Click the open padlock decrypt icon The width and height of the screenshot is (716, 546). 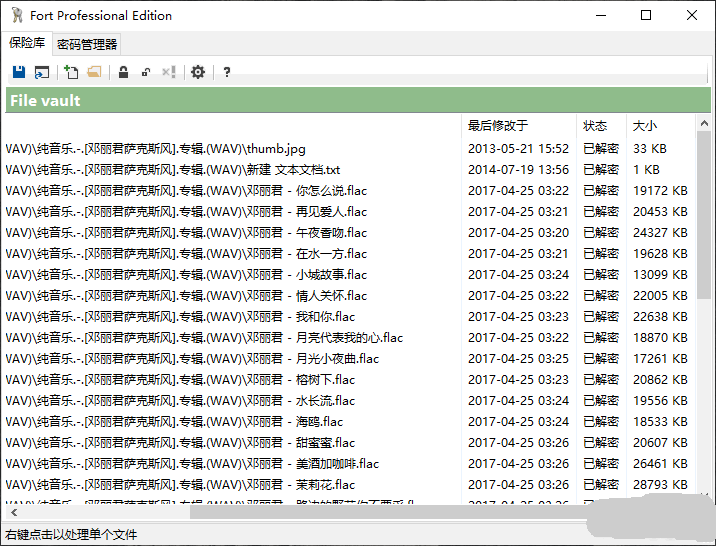click(x=146, y=72)
